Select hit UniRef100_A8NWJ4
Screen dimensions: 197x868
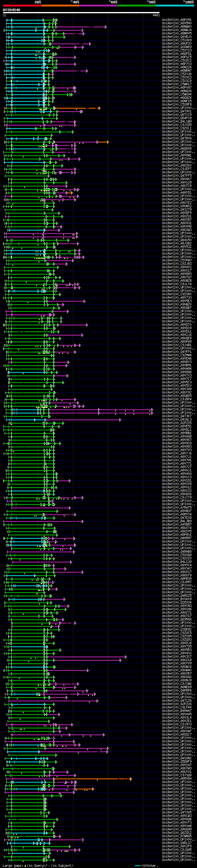[177, 30]
